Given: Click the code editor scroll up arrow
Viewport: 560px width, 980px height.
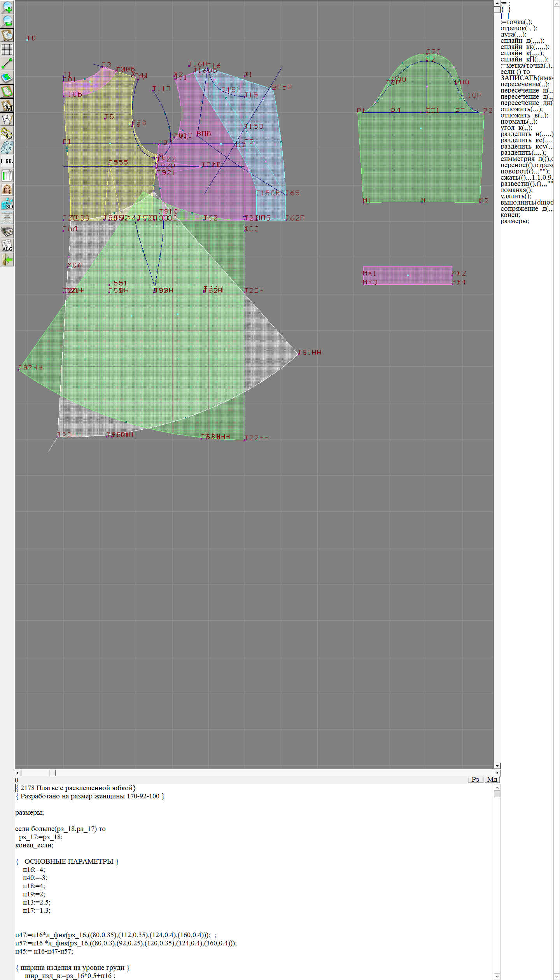Looking at the screenshot, I should pos(497,787).
